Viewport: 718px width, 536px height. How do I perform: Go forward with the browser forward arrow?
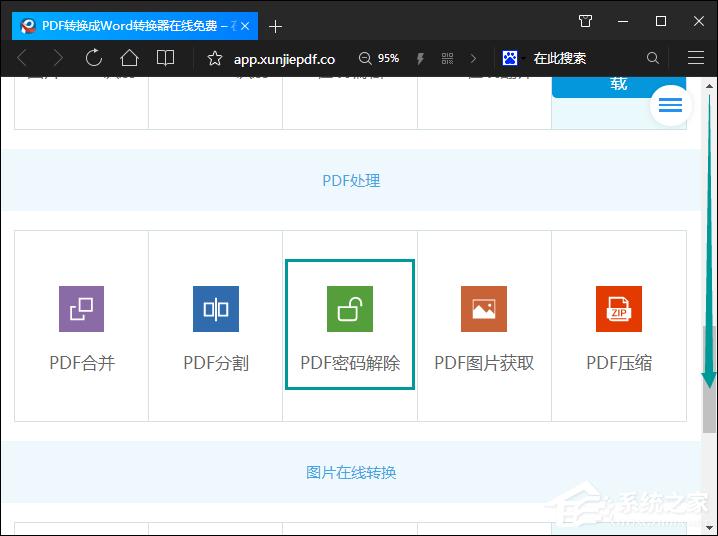(x=58, y=58)
